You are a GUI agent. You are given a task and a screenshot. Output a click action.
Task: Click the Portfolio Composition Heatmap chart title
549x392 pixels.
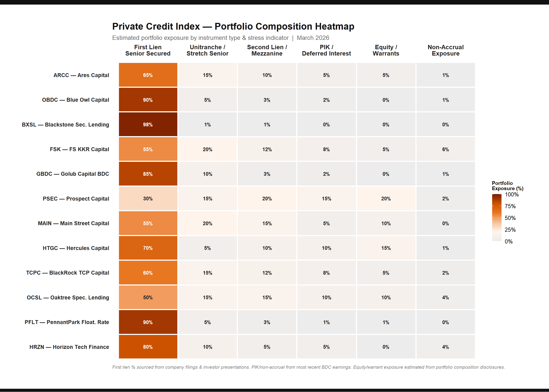(233, 26)
